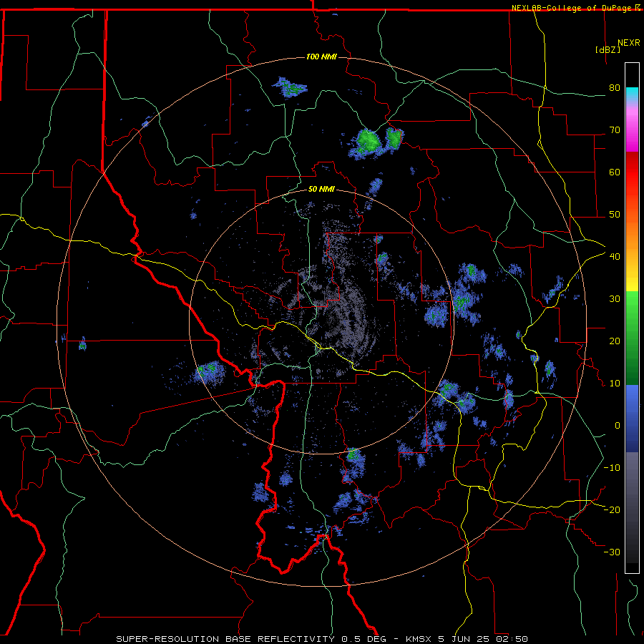This screenshot has width=644, height=644.
Task: Click the '-10' value on the dBZ scale
Action: [x=612, y=467]
